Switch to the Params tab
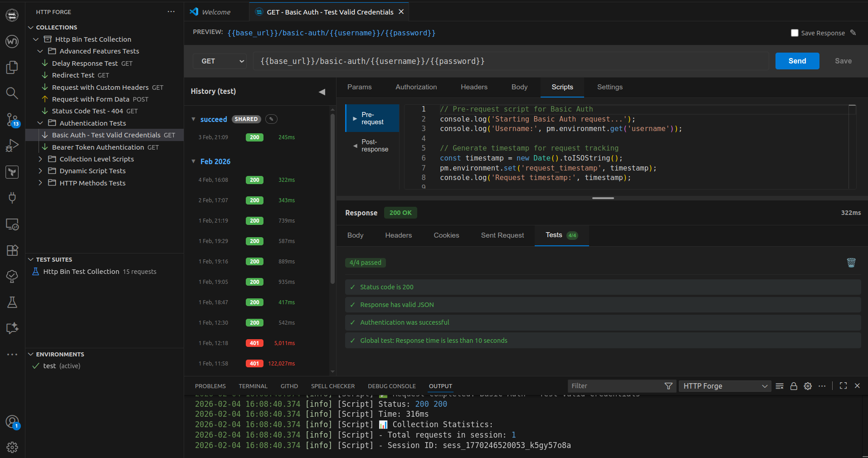The height and width of the screenshot is (458, 868). pos(359,87)
